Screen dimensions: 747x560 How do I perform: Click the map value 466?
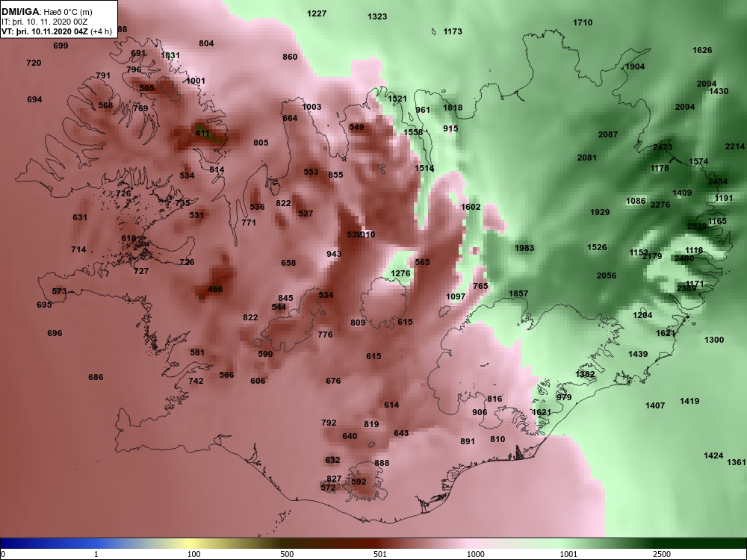[x=215, y=288]
